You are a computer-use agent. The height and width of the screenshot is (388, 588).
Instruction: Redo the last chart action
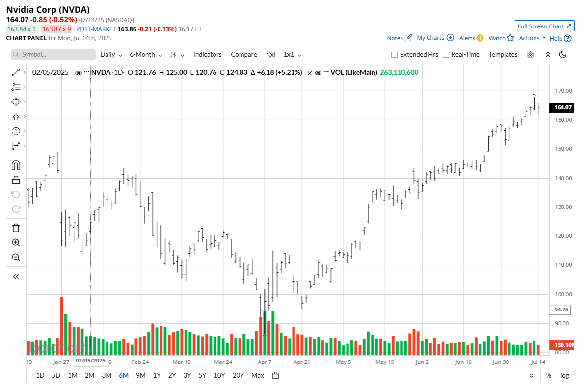(x=16, y=209)
